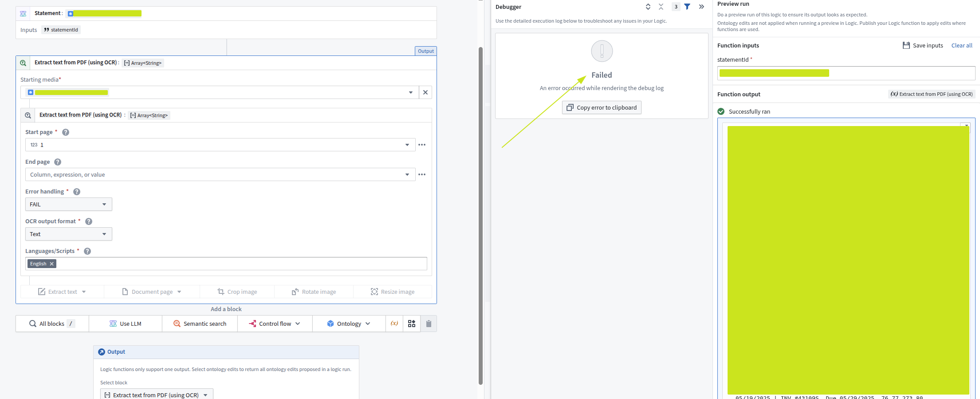Click the Rotate image action
Screen dimensions: 980x399
[314, 292]
